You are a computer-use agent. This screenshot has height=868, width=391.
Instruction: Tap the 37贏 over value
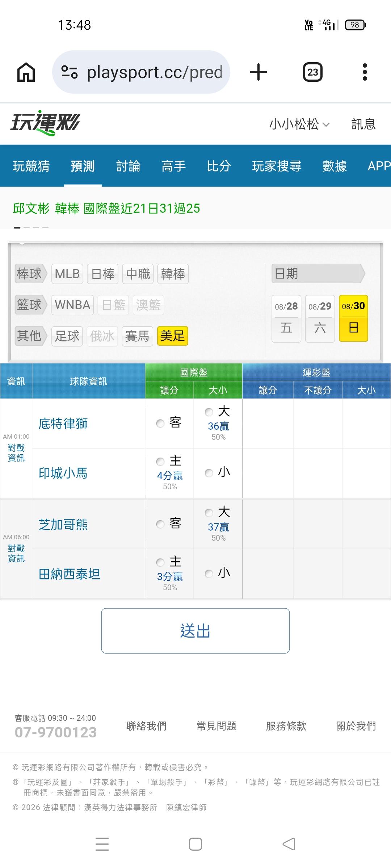click(x=218, y=527)
